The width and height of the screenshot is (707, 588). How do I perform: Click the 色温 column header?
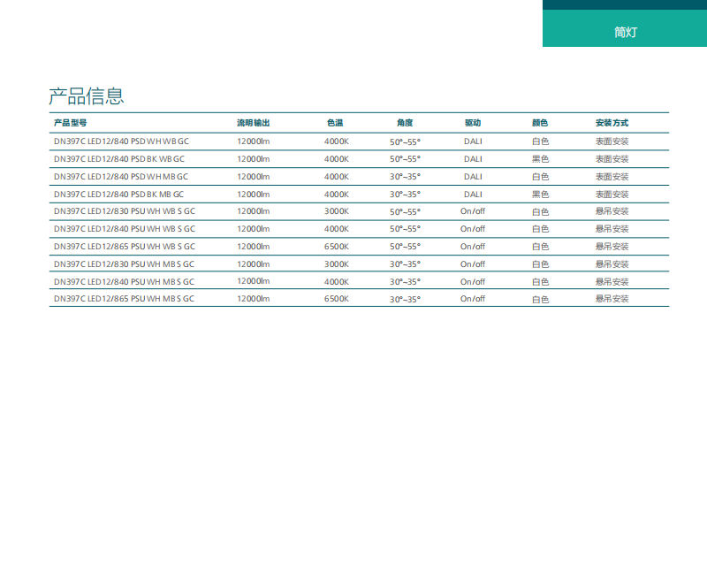click(335, 123)
